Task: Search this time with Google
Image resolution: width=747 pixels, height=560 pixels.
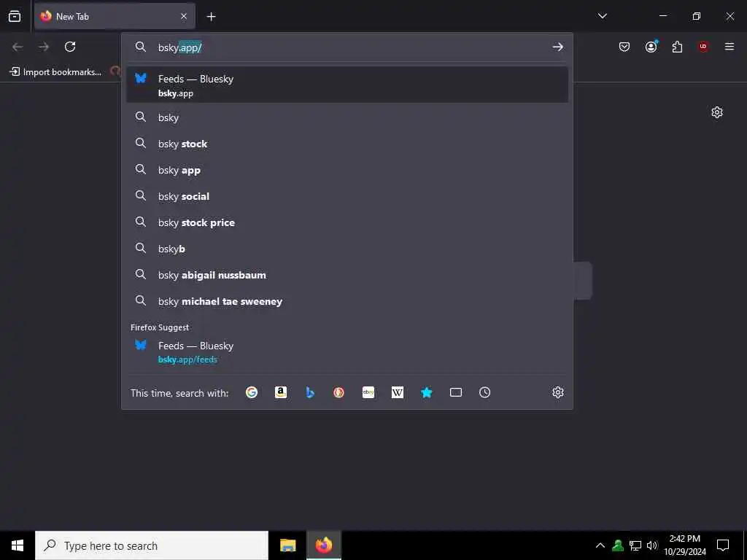Action: [x=252, y=392]
